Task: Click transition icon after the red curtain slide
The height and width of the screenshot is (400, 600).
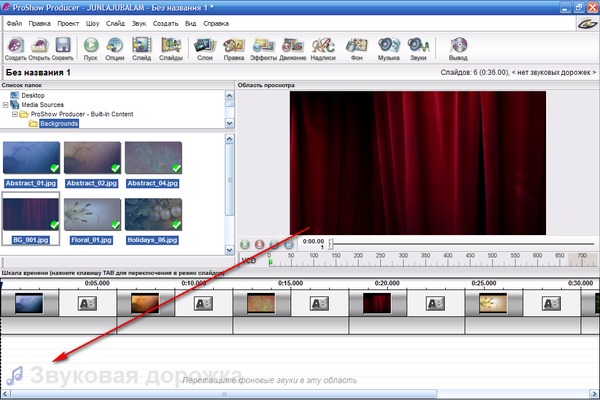Action: click(435, 304)
